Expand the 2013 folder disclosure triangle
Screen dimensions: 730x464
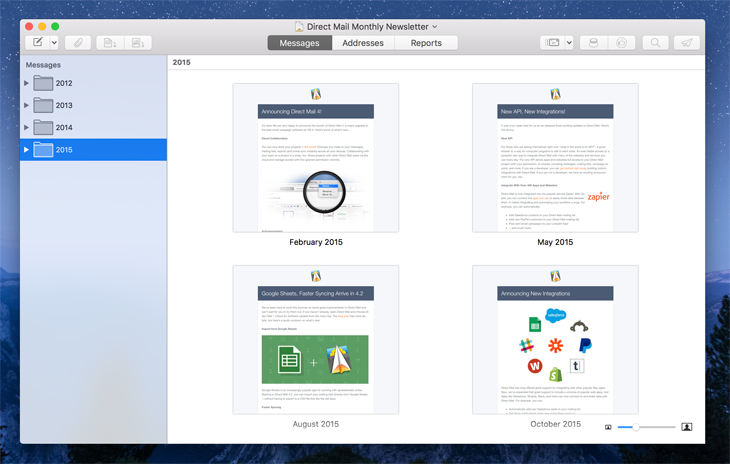coord(27,105)
